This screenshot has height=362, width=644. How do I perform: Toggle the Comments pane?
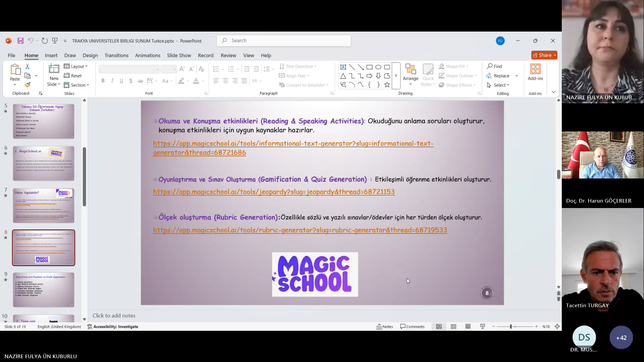(x=412, y=326)
